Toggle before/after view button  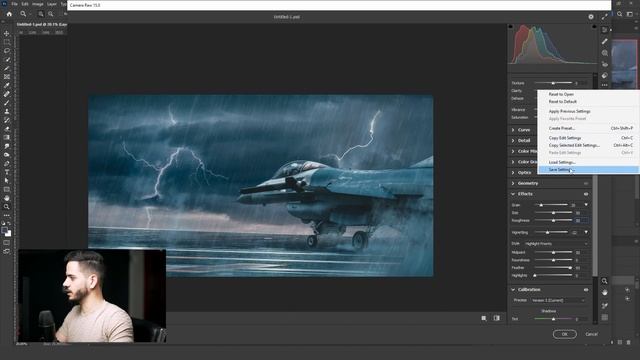[x=497, y=318]
